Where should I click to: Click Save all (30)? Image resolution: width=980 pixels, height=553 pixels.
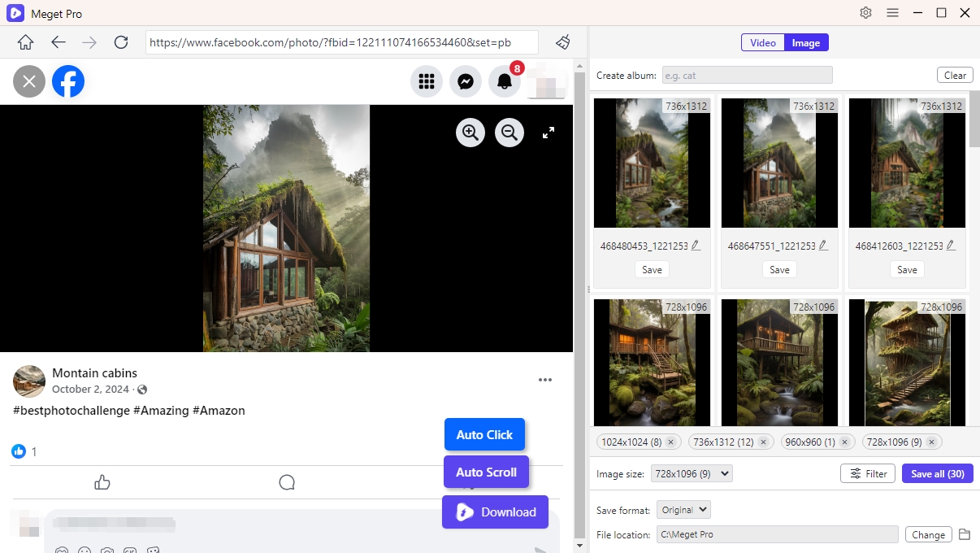click(937, 473)
